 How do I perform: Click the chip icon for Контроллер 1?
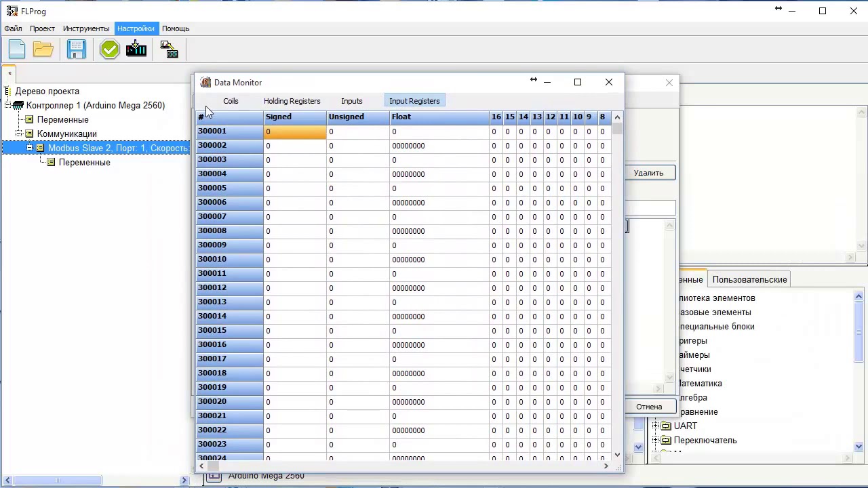coord(18,106)
